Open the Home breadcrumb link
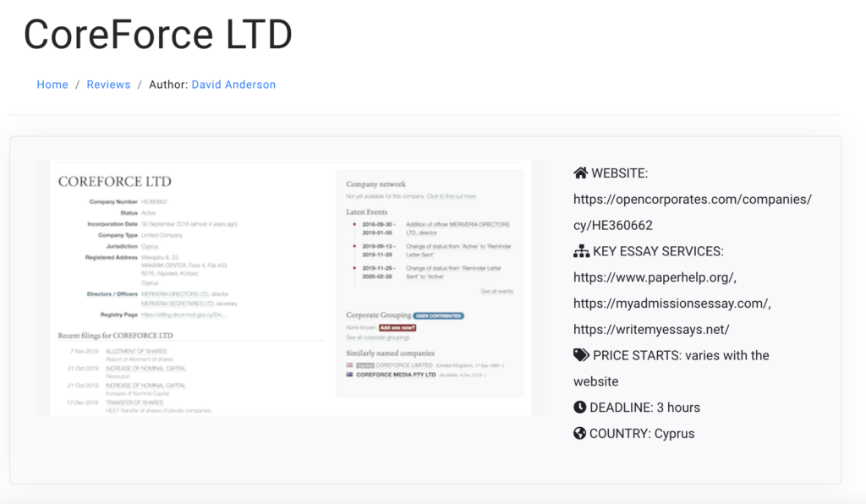The height and width of the screenshot is (504, 866). coord(52,85)
